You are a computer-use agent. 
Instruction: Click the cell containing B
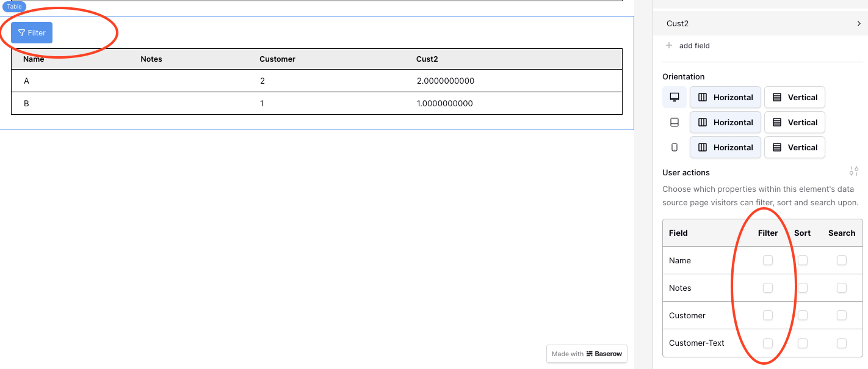(26, 104)
